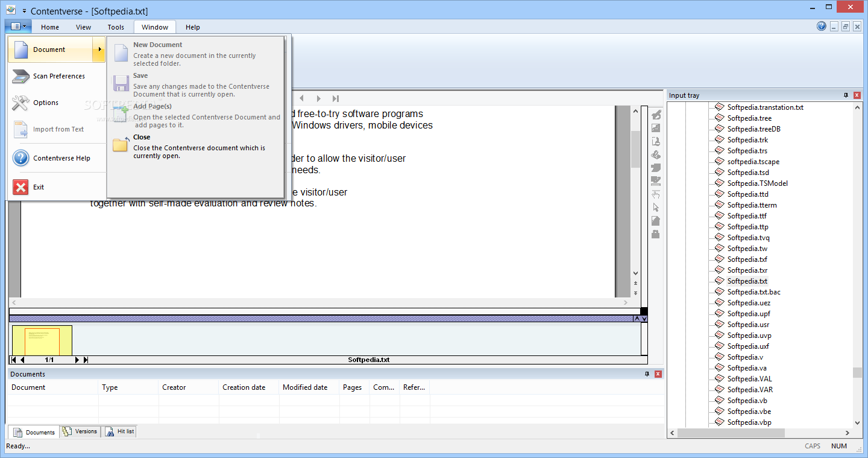This screenshot has width=868, height=458.
Task: Select Softpedia.transtation.txt in Input tray
Action: (x=765, y=107)
